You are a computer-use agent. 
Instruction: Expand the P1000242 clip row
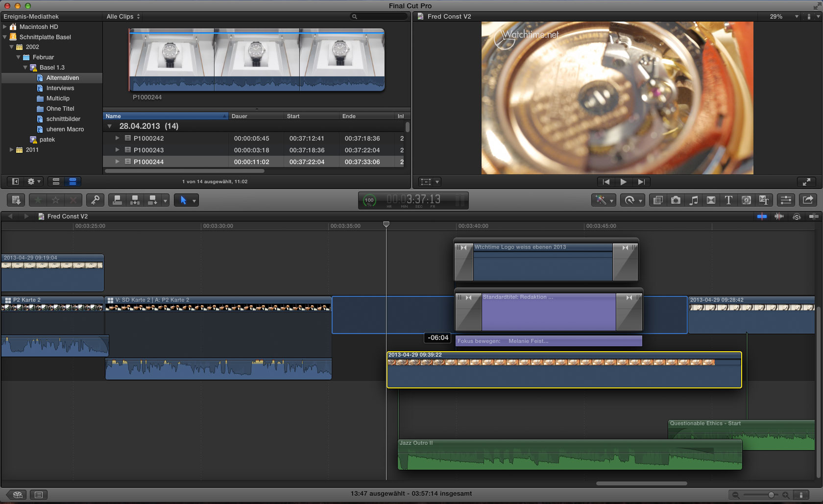coord(118,139)
